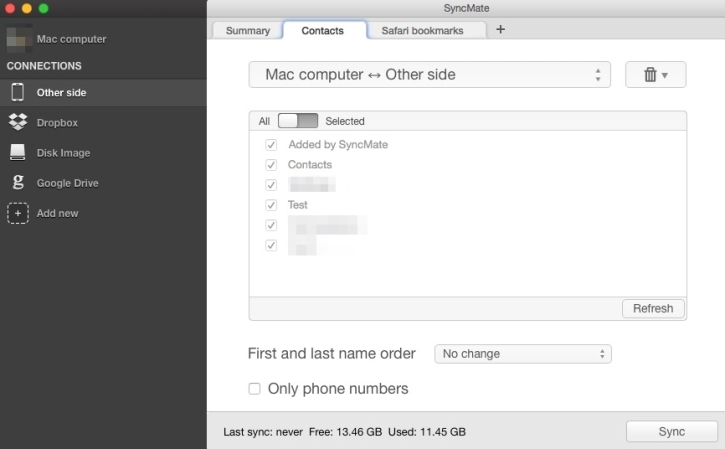This screenshot has height=449, width=725.
Task: Click the trash can delete icon
Action: 650,74
